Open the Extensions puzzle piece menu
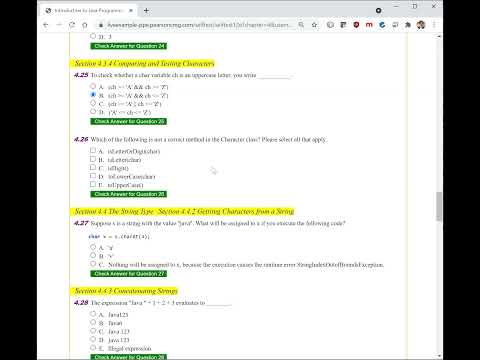 (408, 25)
